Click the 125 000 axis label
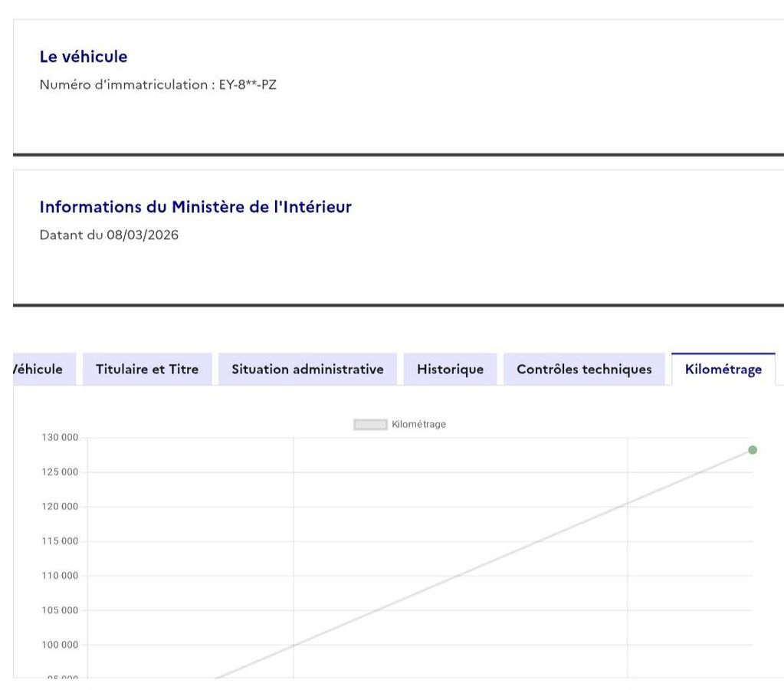784x690 pixels. tap(60, 472)
